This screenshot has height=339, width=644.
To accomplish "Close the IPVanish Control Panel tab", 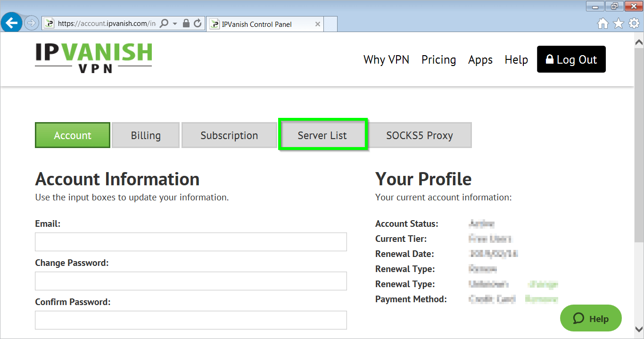I will point(318,24).
